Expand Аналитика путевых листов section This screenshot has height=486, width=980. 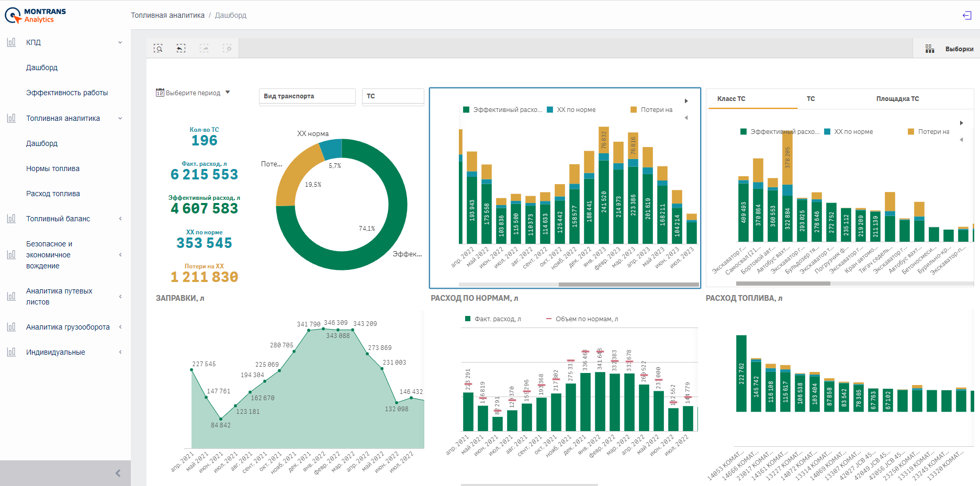120,297
